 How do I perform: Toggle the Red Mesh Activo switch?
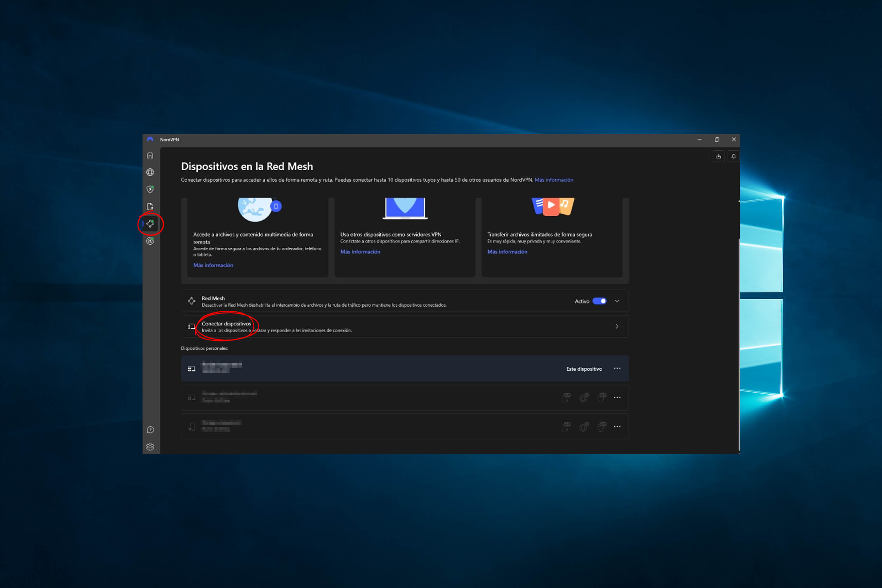pos(599,301)
